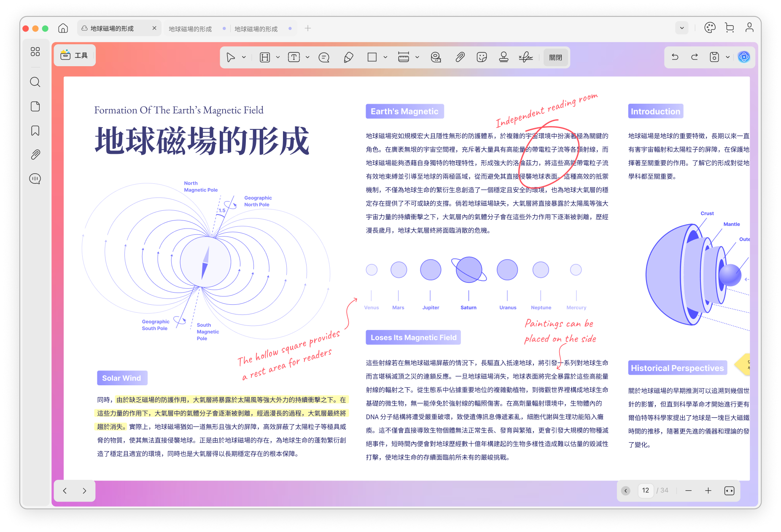The image size is (781, 532).
Task: Select the 'Independent reading room' handwritten note
Action: 547,110
